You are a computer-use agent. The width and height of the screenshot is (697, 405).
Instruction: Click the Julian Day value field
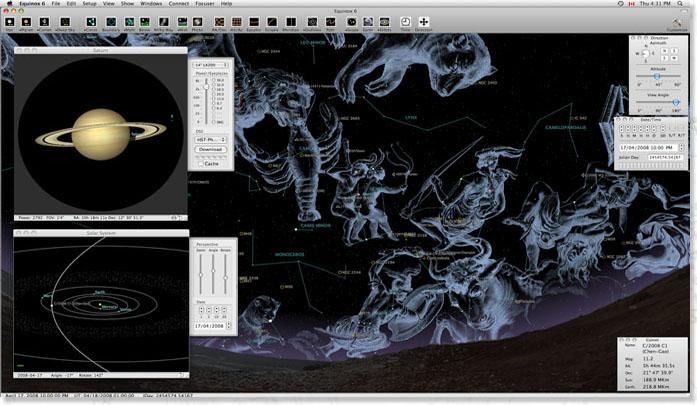coord(665,157)
